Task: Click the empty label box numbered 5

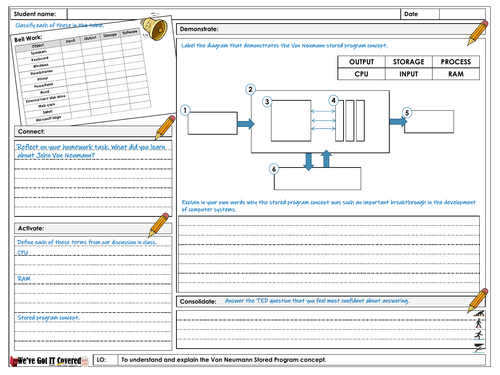Action: click(429, 122)
